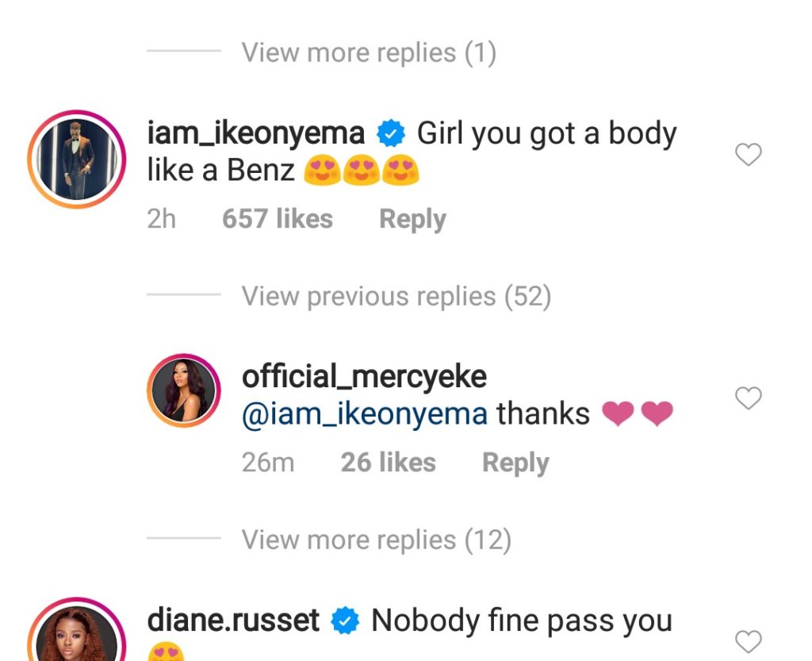This screenshot has height=661, width=812.
Task: Reply to iam_ikeonyema's comment
Action: click(412, 219)
